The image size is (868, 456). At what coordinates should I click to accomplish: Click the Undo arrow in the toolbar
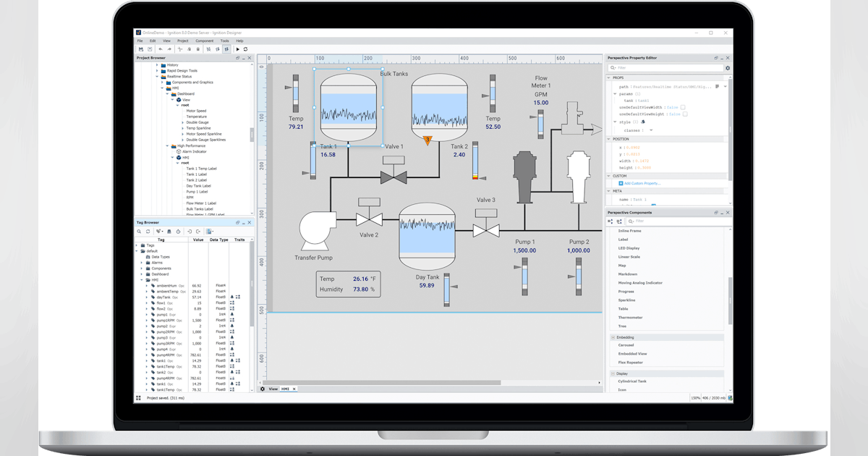(x=160, y=49)
